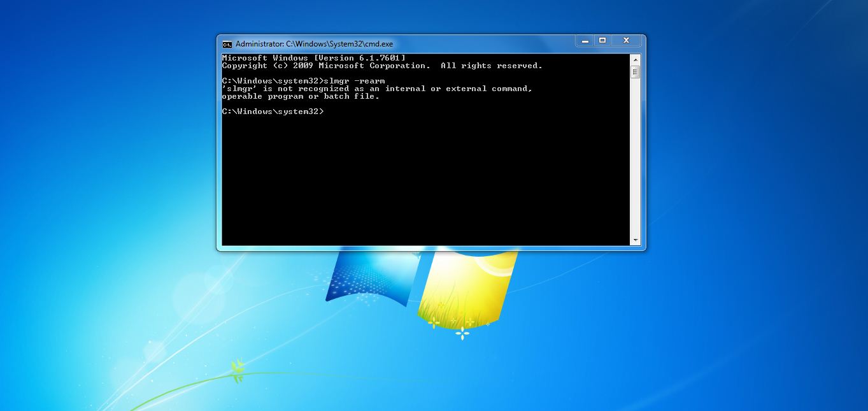This screenshot has width=868, height=411.
Task: Click the scrollbar track below the thumb
Action: tap(635, 159)
